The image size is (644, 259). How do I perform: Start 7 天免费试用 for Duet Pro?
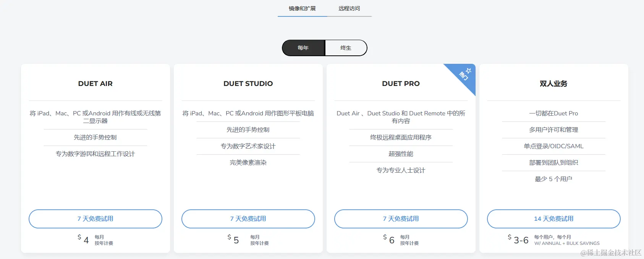click(x=401, y=219)
